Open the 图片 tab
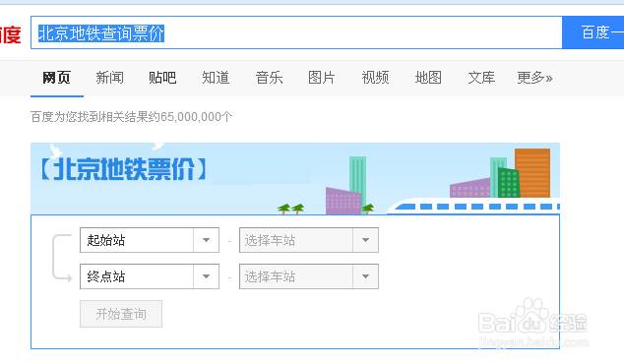This screenshot has height=364, width=624. click(322, 77)
